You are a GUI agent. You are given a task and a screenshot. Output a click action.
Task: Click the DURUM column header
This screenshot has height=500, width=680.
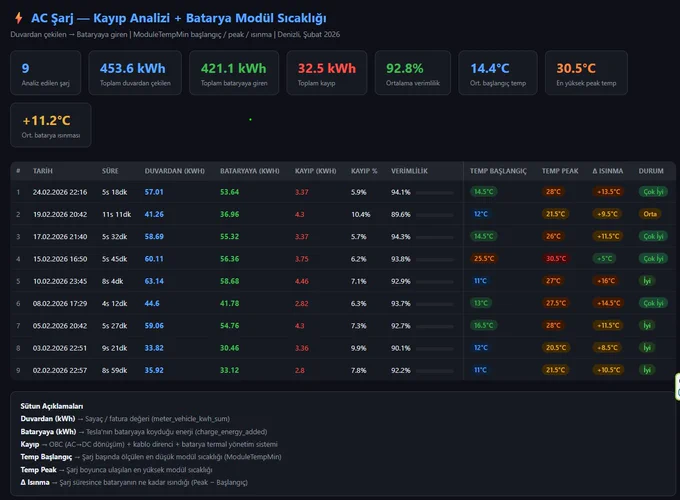tap(651, 171)
